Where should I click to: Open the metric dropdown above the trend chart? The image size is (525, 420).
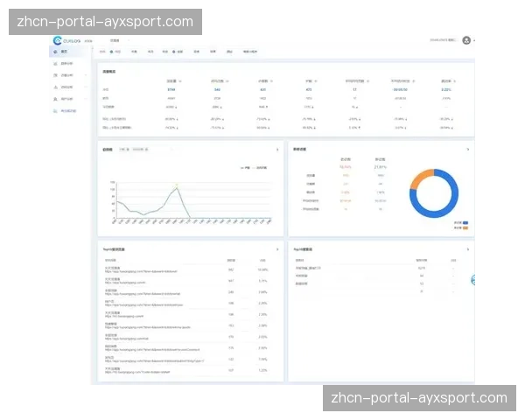point(123,150)
